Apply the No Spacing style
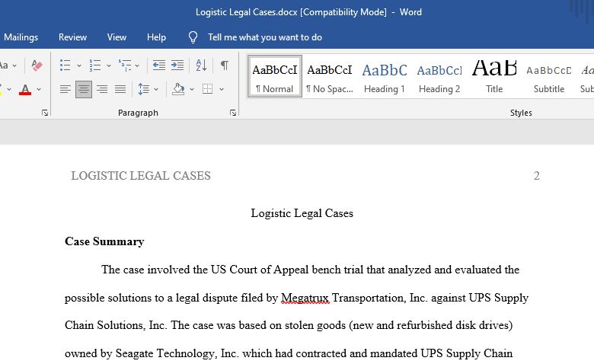Screen dimensions: 594x364 [330, 76]
